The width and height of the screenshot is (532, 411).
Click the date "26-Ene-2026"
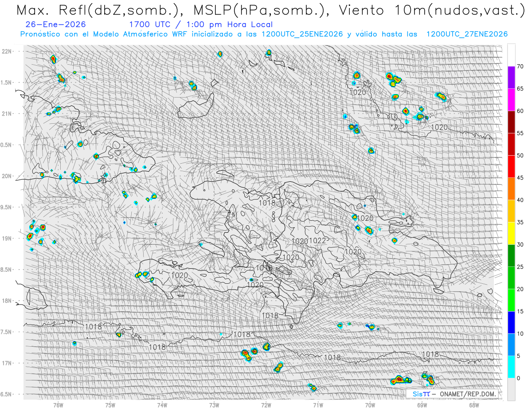(56, 24)
